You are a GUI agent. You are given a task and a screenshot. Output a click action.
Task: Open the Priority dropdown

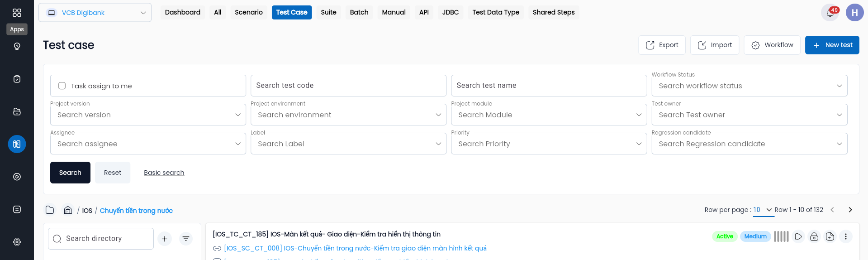click(x=549, y=144)
